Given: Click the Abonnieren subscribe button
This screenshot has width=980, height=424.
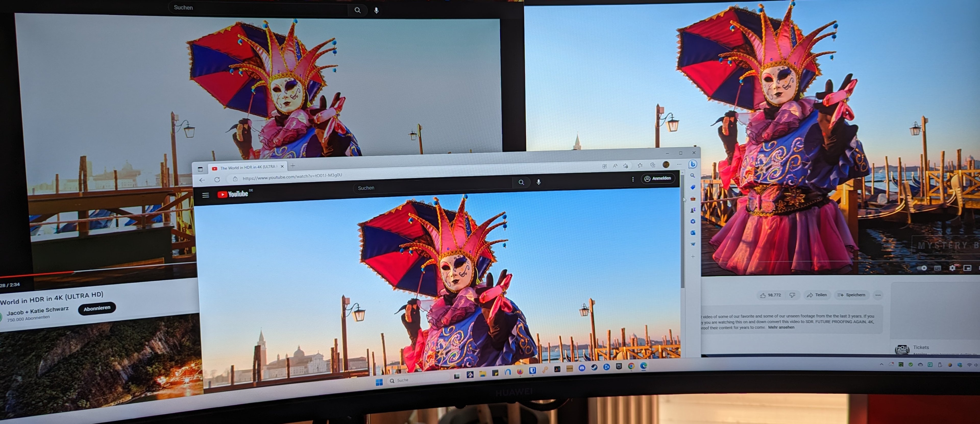Looking at the screenshot, I should pyautogui.click(x=97, y=308).
